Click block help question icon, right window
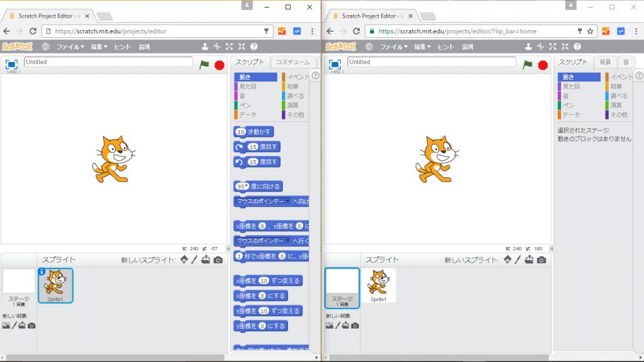This screenshot has width=644, height=362. click(x=577, y=47)
